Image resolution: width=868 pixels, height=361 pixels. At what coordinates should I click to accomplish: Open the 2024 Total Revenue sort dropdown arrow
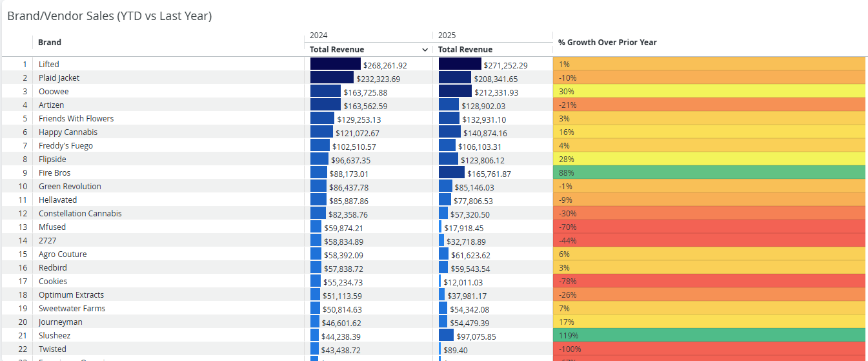(425, 50)
